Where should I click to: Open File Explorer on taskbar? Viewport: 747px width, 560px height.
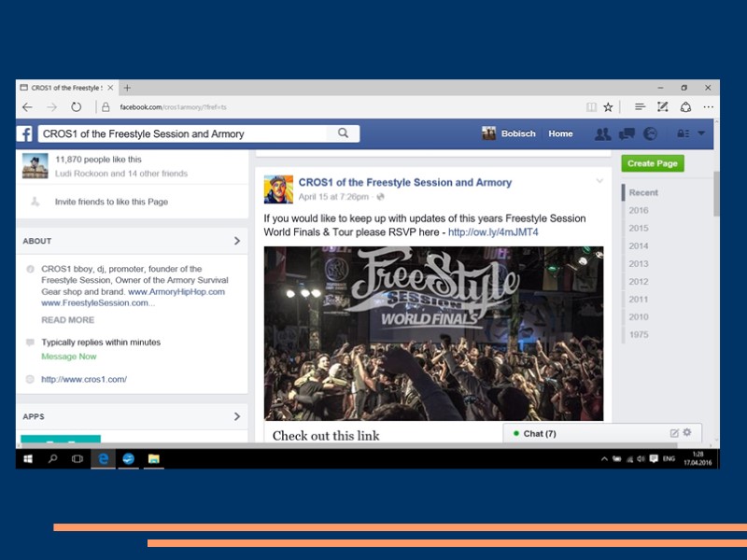click(x=153, y=458)
